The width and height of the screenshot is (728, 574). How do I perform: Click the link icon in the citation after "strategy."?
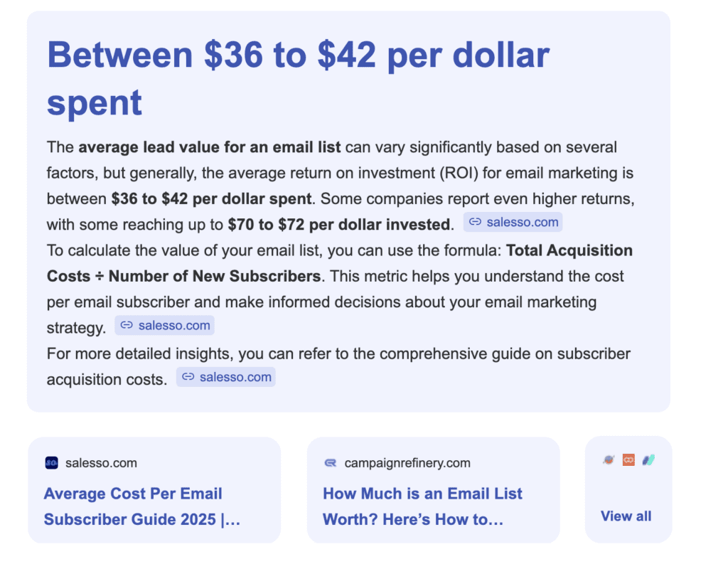(x=127, y=326)
